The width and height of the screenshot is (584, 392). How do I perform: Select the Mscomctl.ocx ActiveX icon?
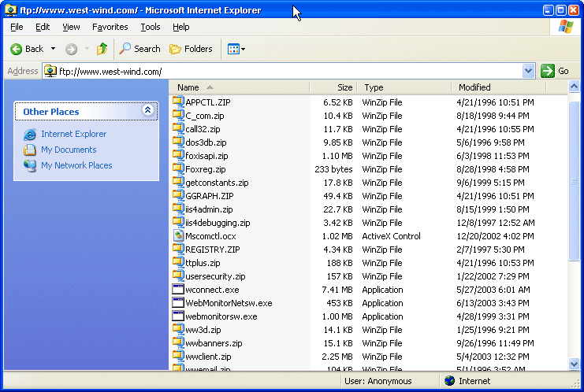click(178, 235)
